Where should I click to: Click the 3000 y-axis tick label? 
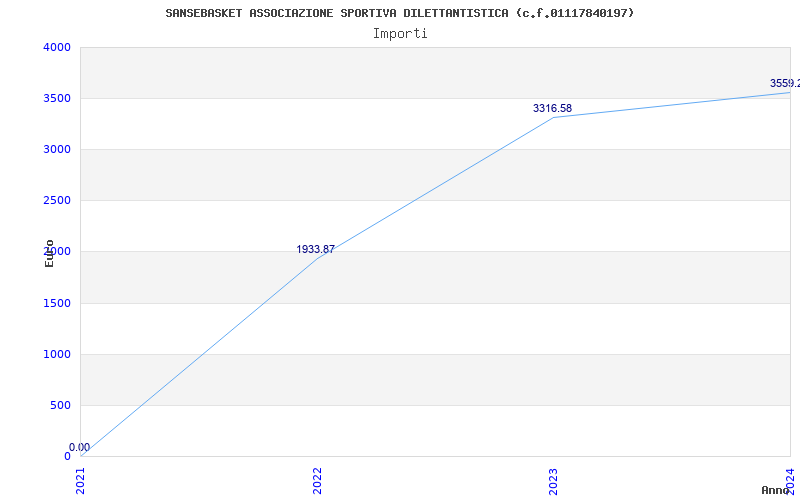coord(57,149)
